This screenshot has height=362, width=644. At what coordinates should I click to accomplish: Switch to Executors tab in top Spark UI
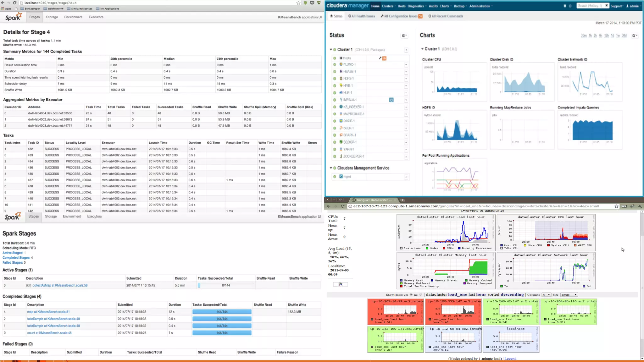pyautogui.click(x=96, y=17)
